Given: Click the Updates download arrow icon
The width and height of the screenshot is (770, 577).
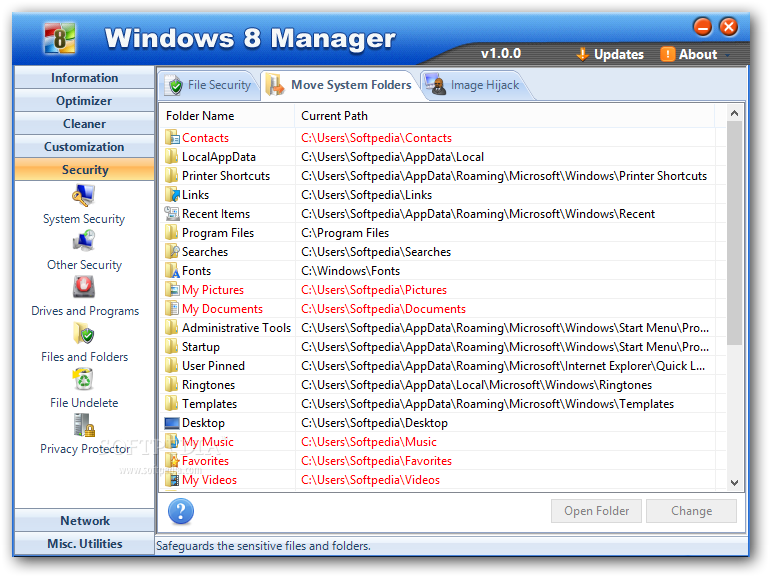Looking at the screenshot, I should pos(582,55).
